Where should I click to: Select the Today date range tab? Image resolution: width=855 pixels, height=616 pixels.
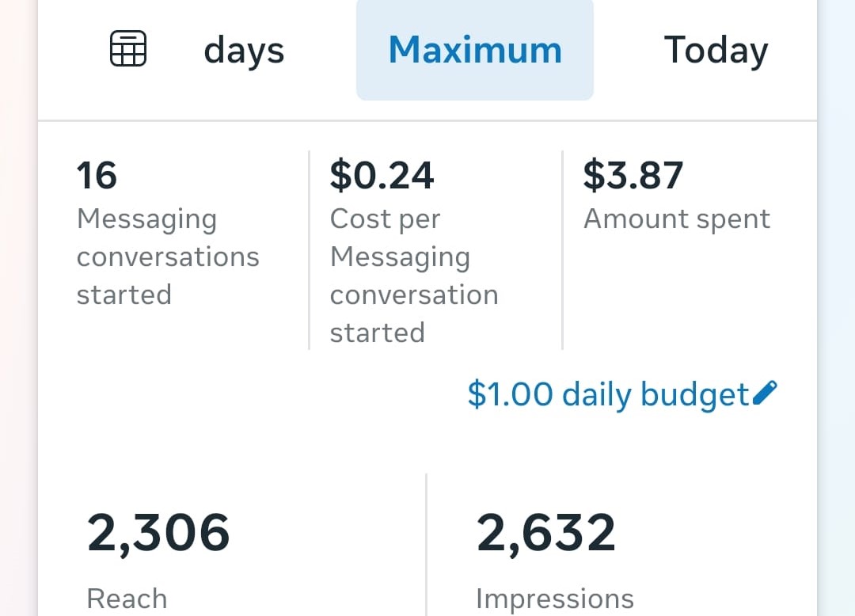point(716,51)
